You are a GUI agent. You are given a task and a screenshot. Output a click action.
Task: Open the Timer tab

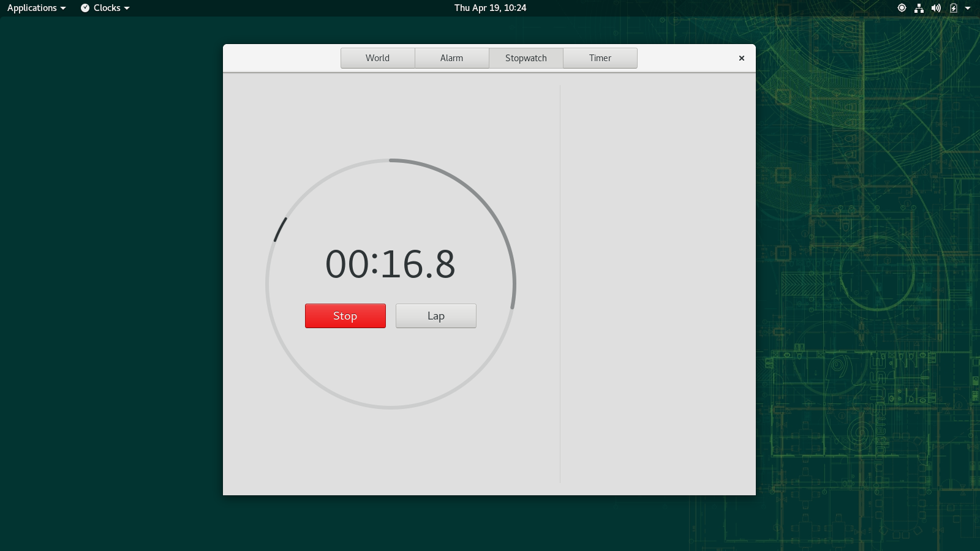[600, 58]
